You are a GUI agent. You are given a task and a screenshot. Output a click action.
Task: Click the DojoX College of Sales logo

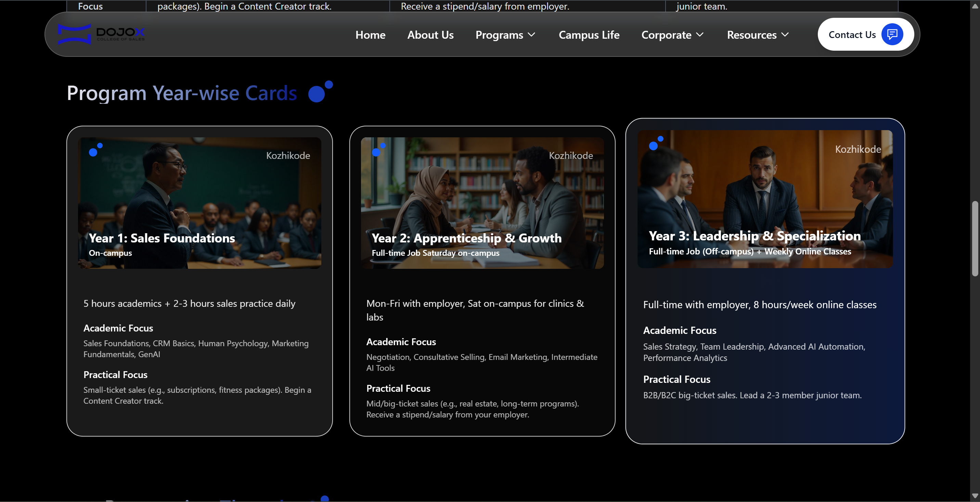[x=101, y=34]
